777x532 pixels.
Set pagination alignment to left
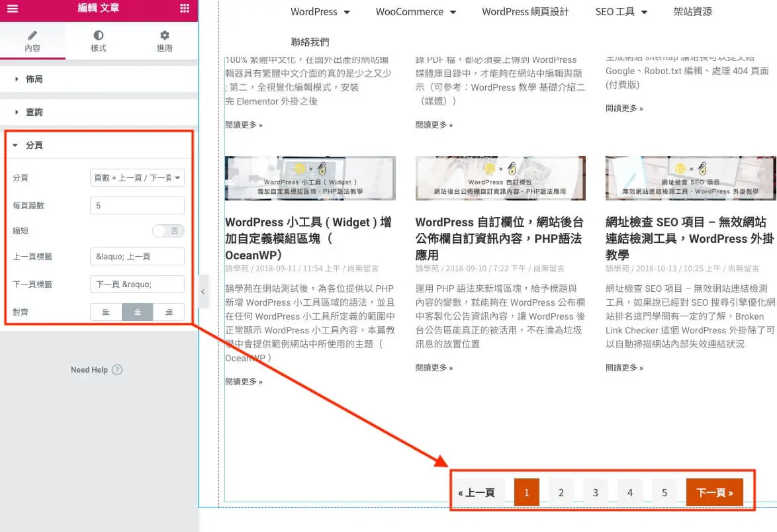[105, 312]
